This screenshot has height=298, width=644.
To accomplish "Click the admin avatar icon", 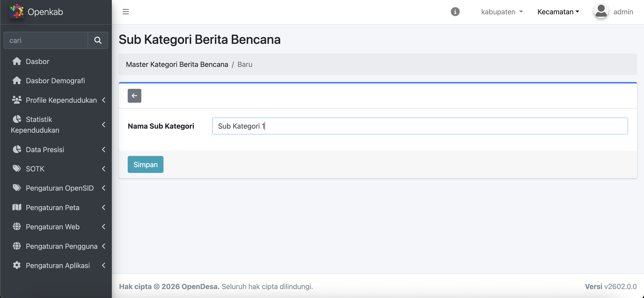I will pos(601,11).
